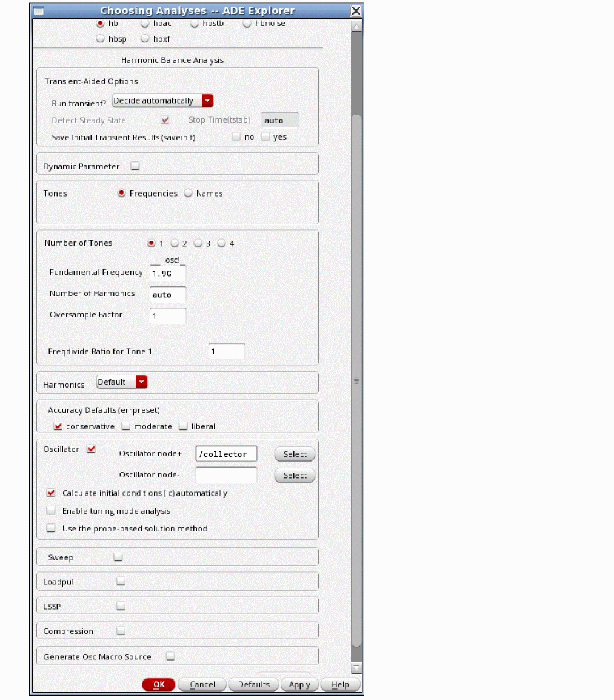Enable the Loadpull option
The width and height of the screenshot is (614, 700).
coord(121,581)
